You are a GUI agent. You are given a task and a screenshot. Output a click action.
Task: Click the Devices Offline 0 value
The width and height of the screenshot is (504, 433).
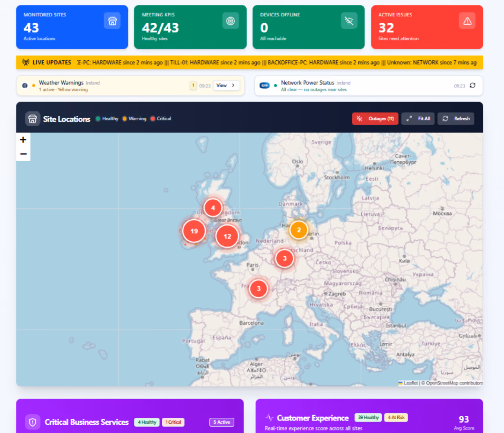[x=264, y=28]
